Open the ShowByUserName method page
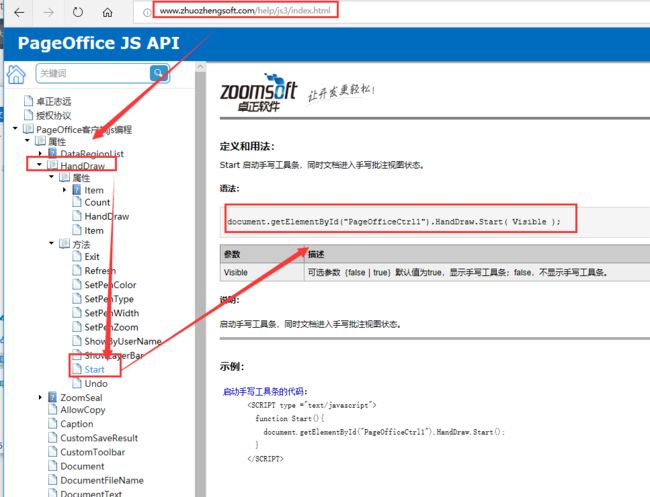 click(x=123, y=341)
